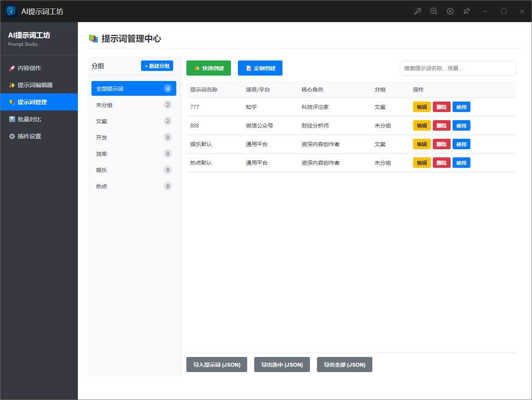
Task: Use the 888 prompt
Action: (x=461, y=126)
